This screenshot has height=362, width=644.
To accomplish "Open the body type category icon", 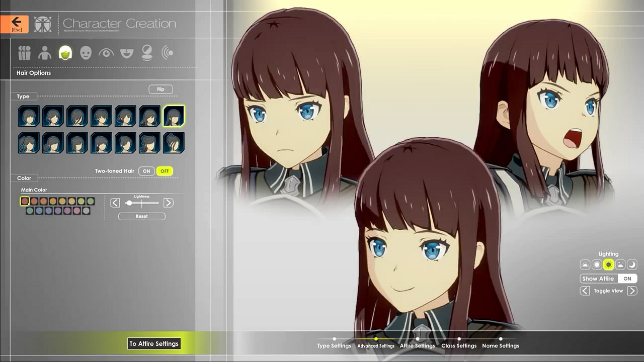I will (45, 53).
